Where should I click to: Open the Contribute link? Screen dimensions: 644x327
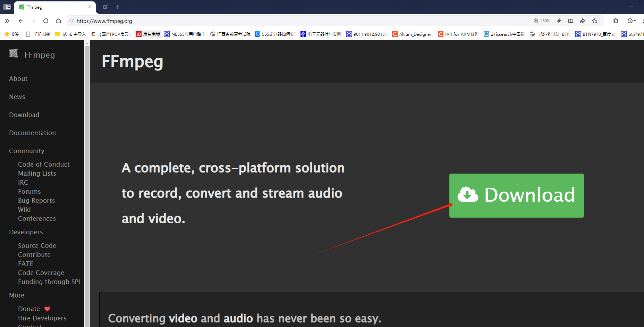click(34, 254)
